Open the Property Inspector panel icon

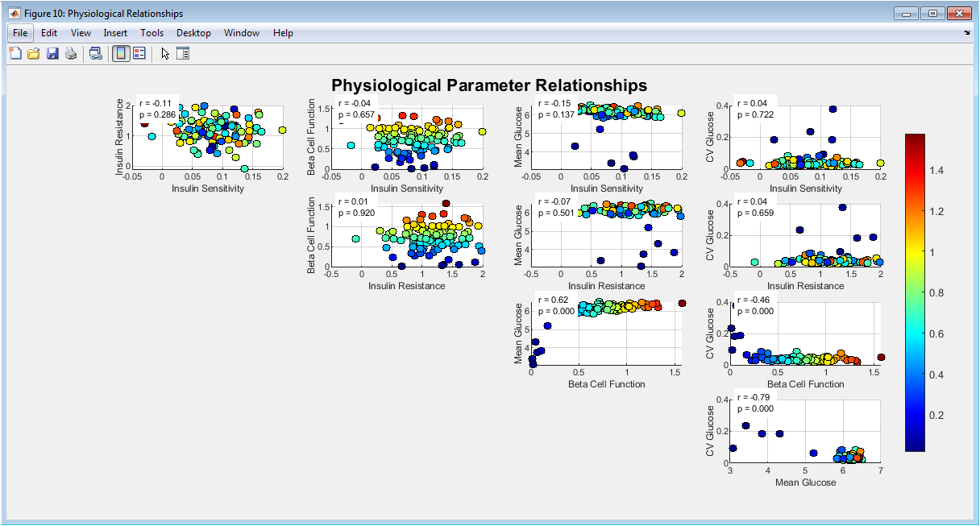[x=183, y=54]
